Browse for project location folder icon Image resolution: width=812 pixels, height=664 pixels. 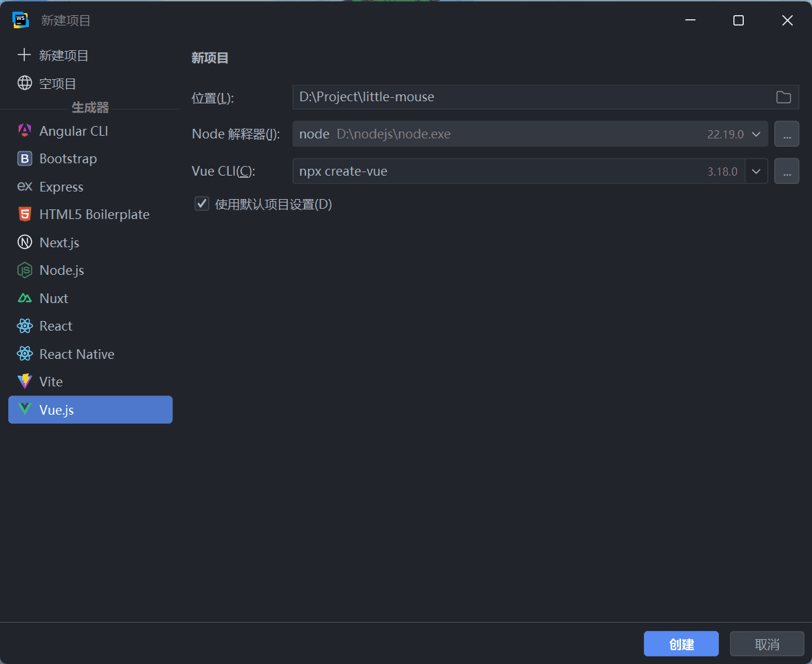point(783,97)
